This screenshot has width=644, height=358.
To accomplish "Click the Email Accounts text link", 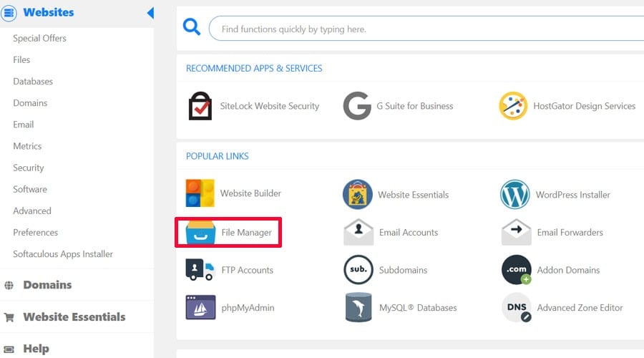I will coord(409,232).
